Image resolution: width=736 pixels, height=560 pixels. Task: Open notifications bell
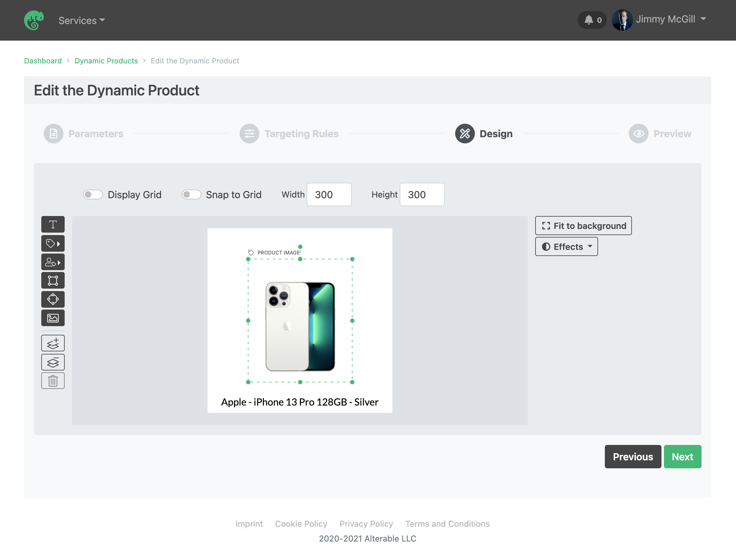tap(592, 20)
